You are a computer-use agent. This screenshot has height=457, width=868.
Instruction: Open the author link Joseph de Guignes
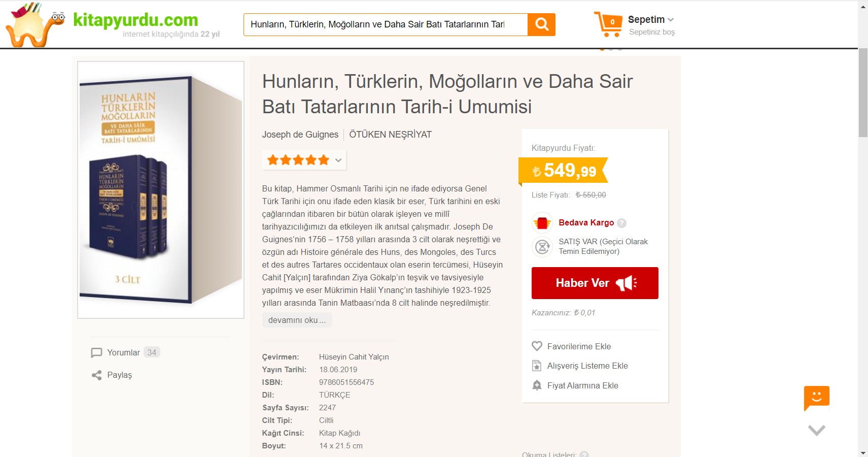(300, 135)
